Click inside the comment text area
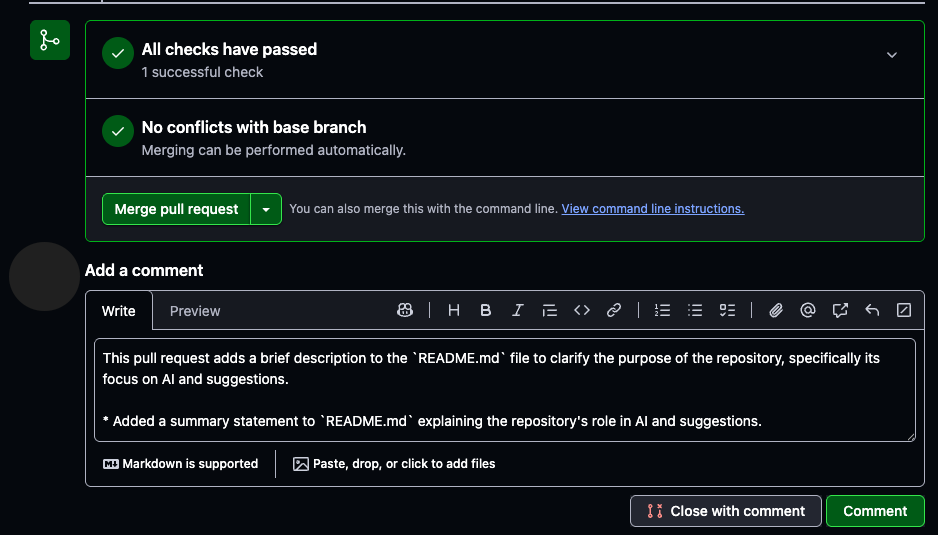938x535 pixels. (x=505, y=390)
